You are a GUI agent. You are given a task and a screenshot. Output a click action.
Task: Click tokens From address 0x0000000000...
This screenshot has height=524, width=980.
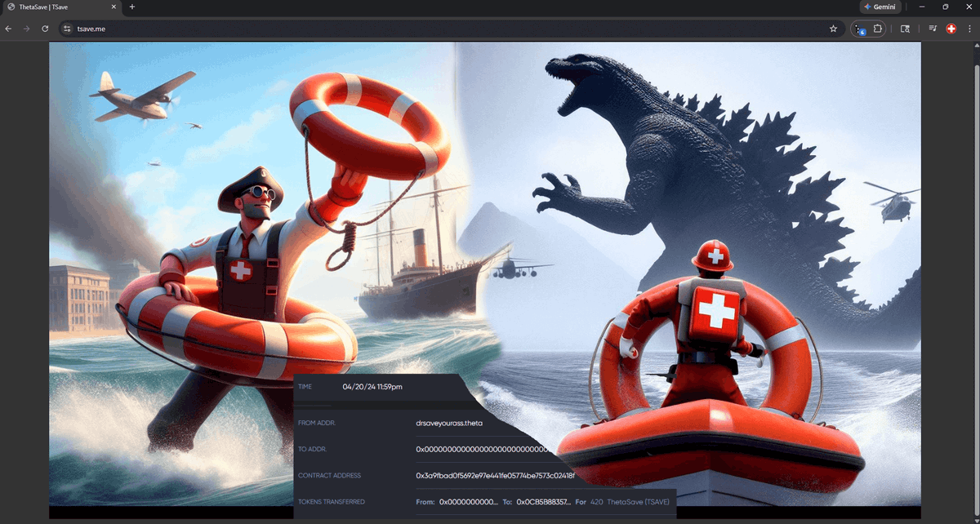[468, 501]
